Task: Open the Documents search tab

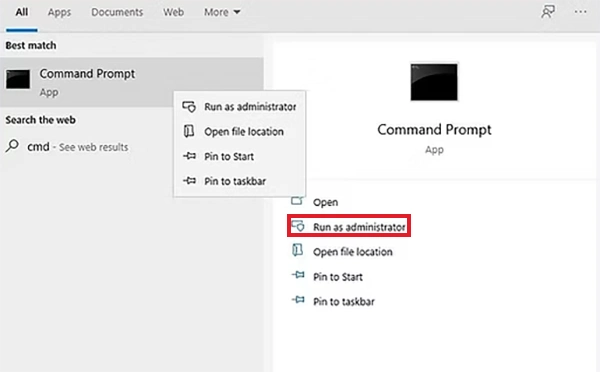Action: point(117,12)
